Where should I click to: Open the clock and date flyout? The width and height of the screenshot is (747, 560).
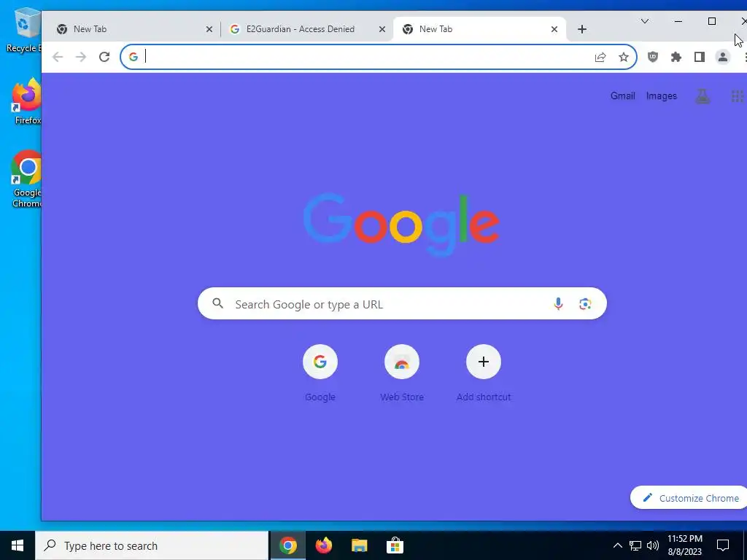click(684, 545)
